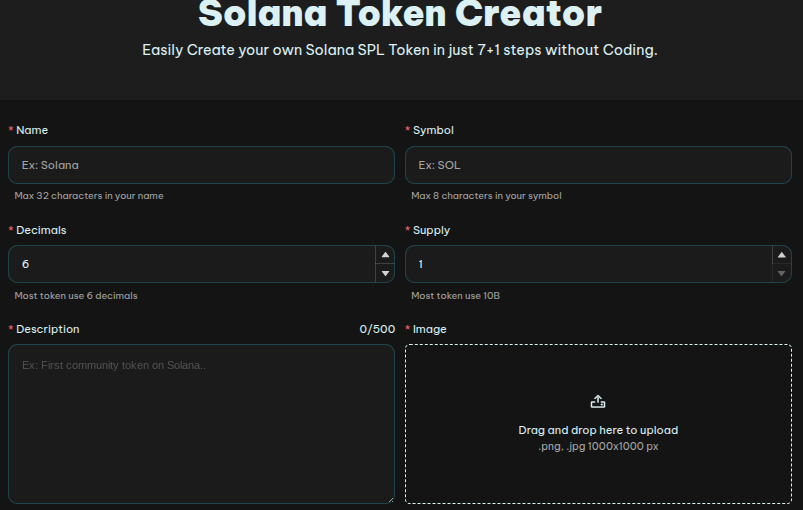Click the Description 0/500 character counter
Screen dimensions: 803x510
pos(377,329)
